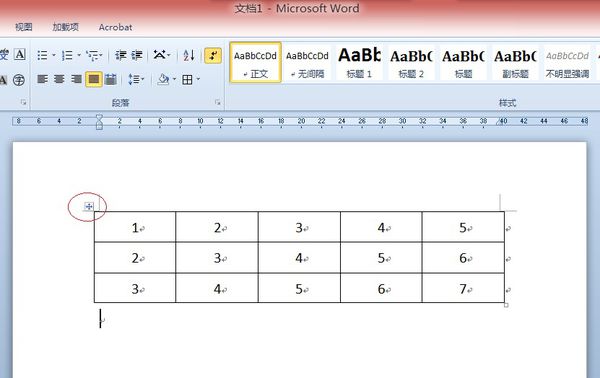Viewport: 600px width, 378px height.
Task: Toggle show/hide paragraph marks button
Action: click(213, 56)
